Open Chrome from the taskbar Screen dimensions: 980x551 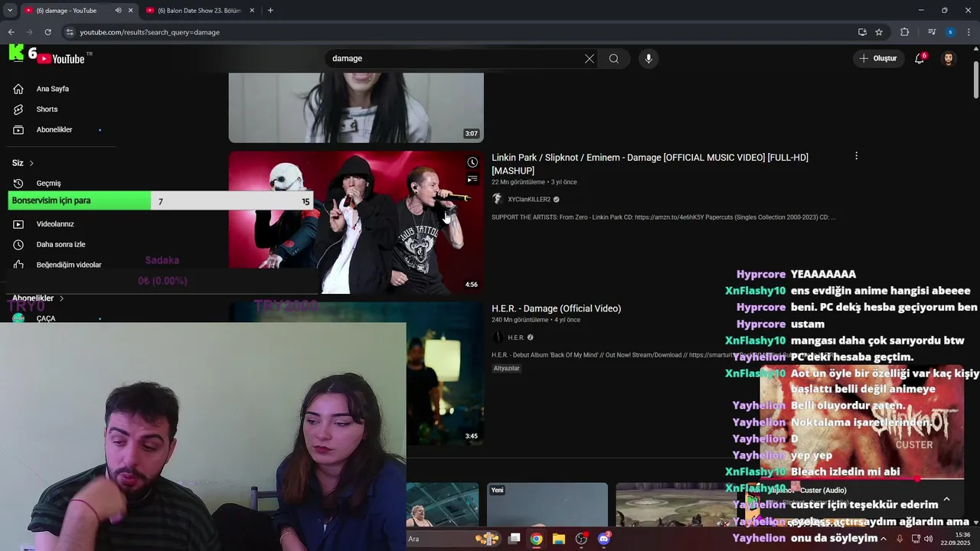point(537,539)
